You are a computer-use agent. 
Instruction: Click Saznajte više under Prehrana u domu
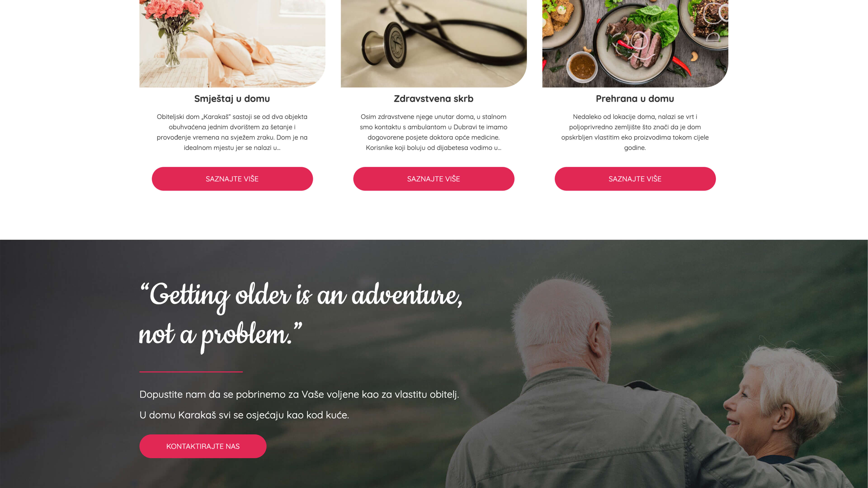[635, 179]
